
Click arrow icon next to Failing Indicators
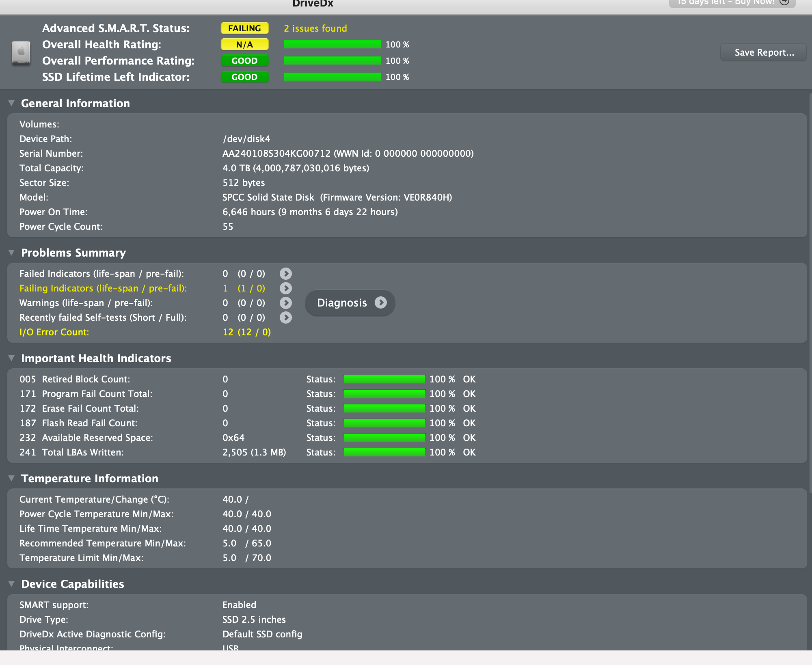coord(286,288)
